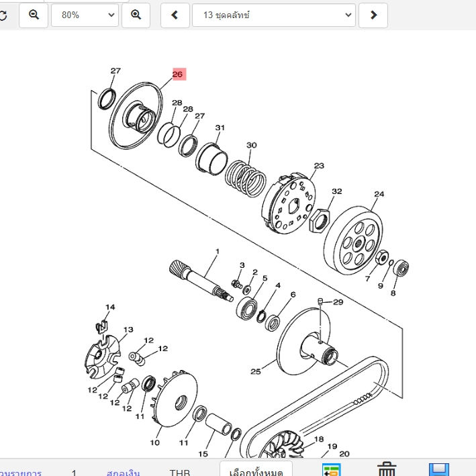Select part number 6 label
The image size is (476, 476).
click(293, 295)
